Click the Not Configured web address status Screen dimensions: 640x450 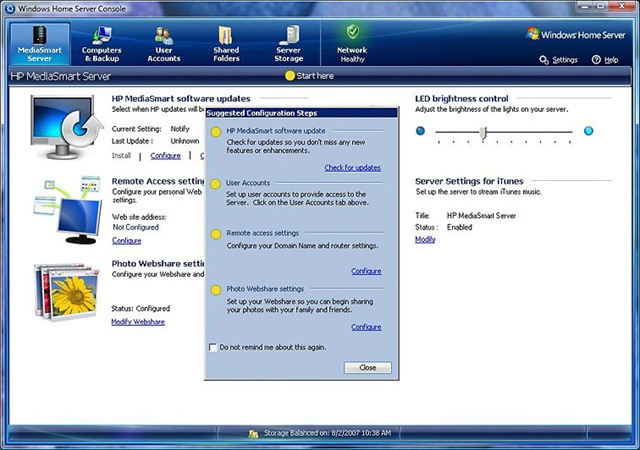[x=136, y=227]
